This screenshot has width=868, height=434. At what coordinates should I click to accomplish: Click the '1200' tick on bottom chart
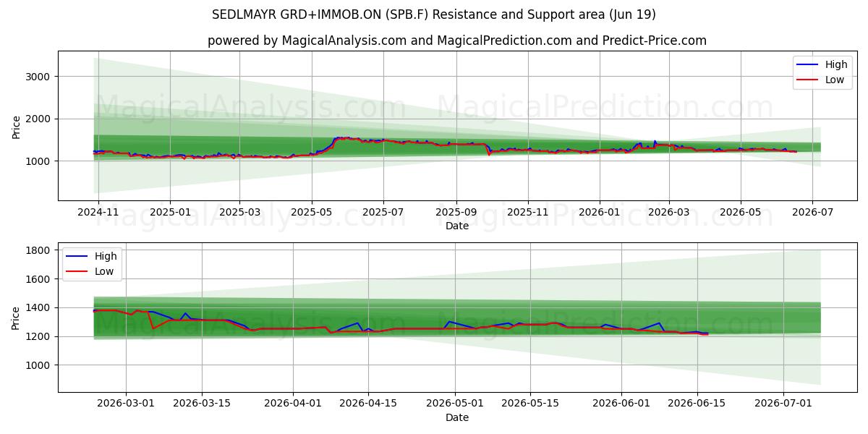40,336
